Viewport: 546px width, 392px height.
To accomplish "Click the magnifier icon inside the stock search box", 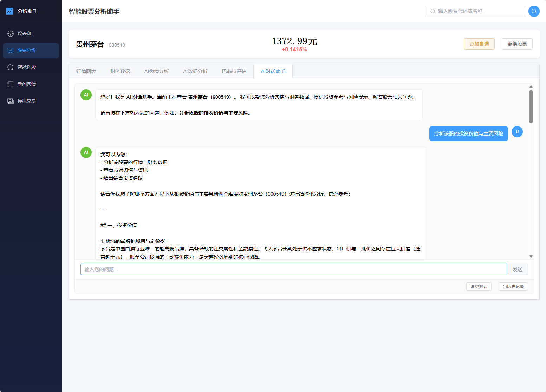I will click(433, 11).
